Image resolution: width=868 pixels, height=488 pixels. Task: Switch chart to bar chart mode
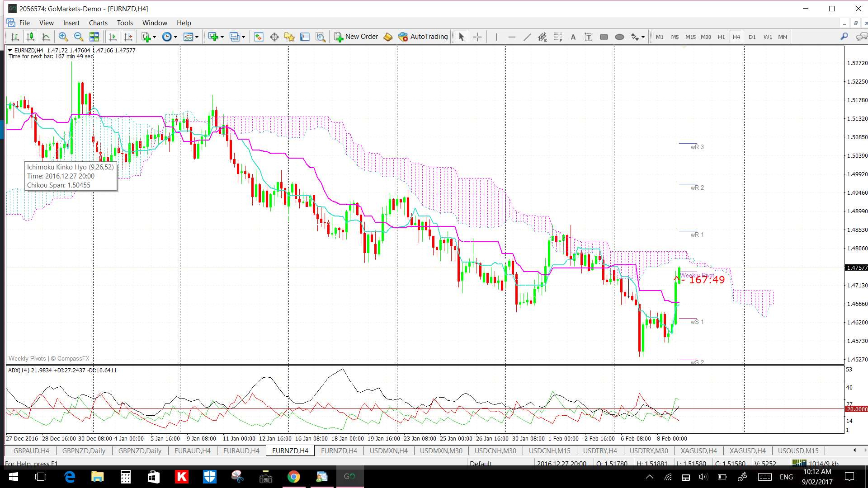[x=15, y=37]
